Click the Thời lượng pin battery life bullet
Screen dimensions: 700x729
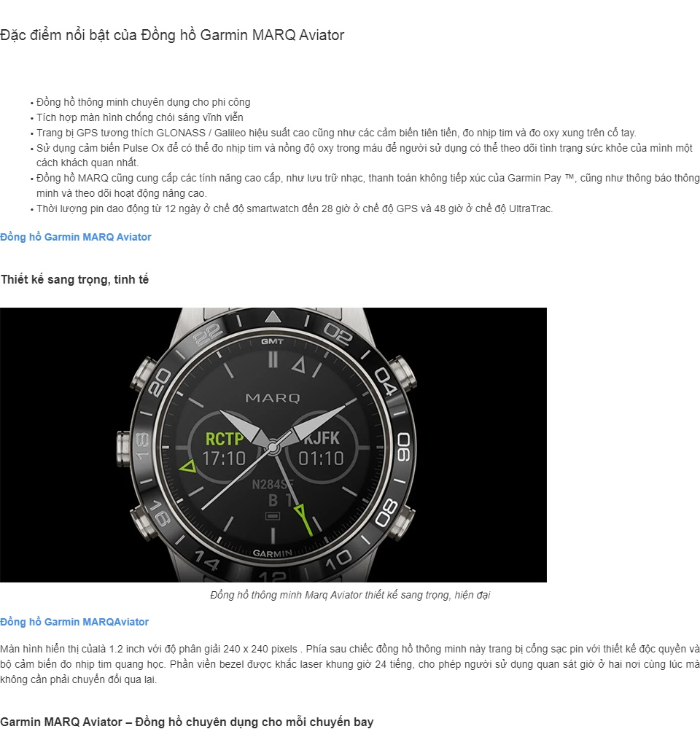295,208
